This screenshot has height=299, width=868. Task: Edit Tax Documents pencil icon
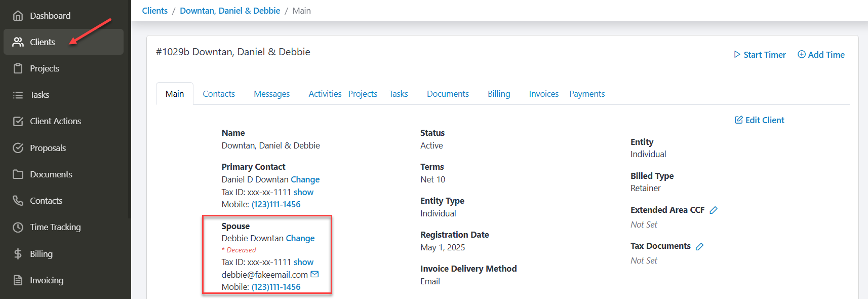(x=700, y=246)
